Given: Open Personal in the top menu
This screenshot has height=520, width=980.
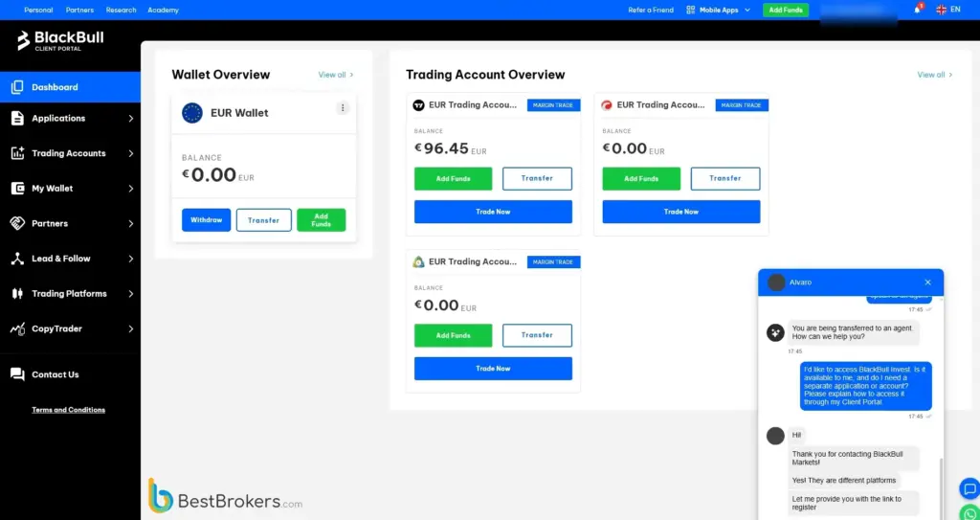Looking at the screenshot, I should coord(38,10).
